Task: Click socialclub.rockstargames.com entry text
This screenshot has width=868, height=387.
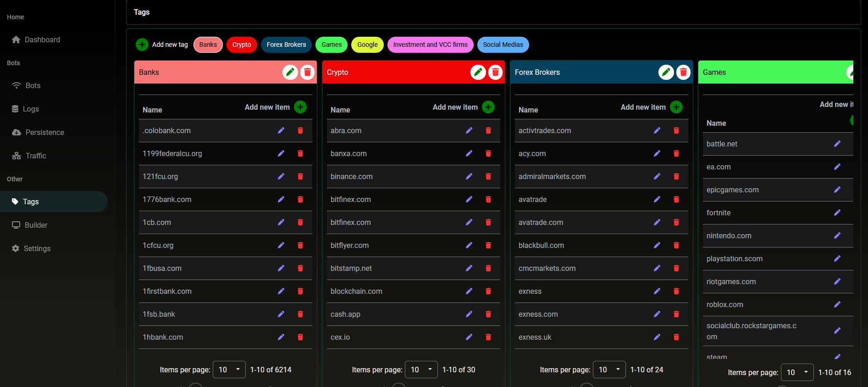Action: [x=752, y=331]
